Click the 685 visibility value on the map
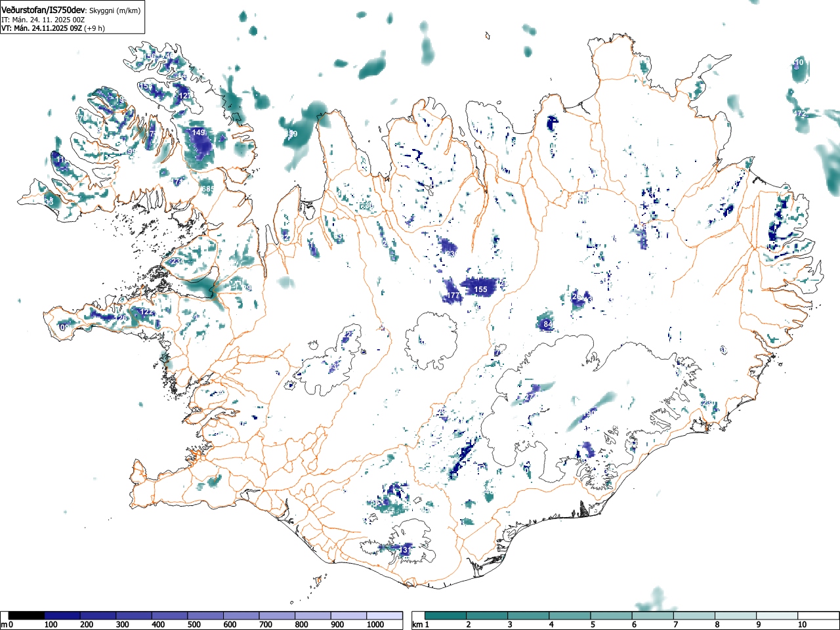This screenshot has width=840, height=630. (207, 189)
